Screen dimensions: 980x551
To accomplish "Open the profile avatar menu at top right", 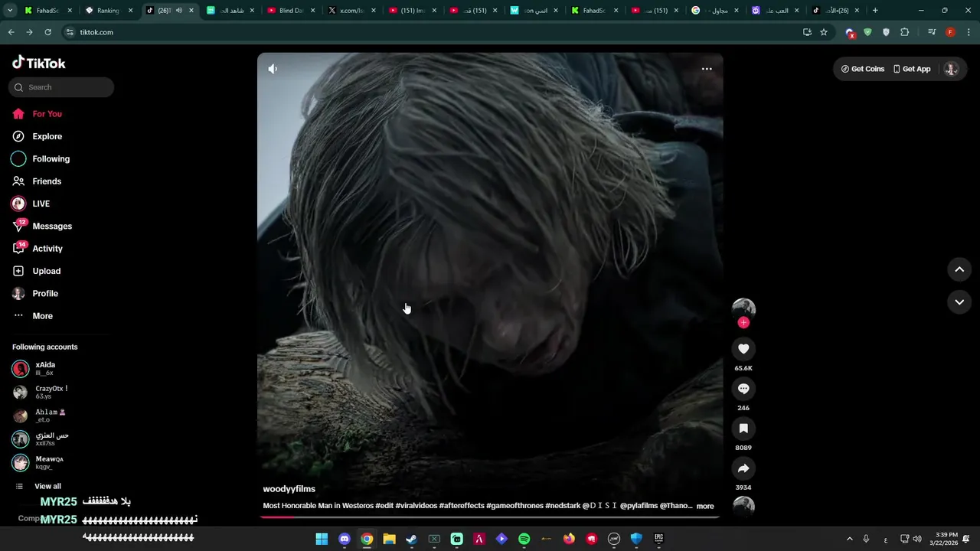I will (x=951, y=69).
